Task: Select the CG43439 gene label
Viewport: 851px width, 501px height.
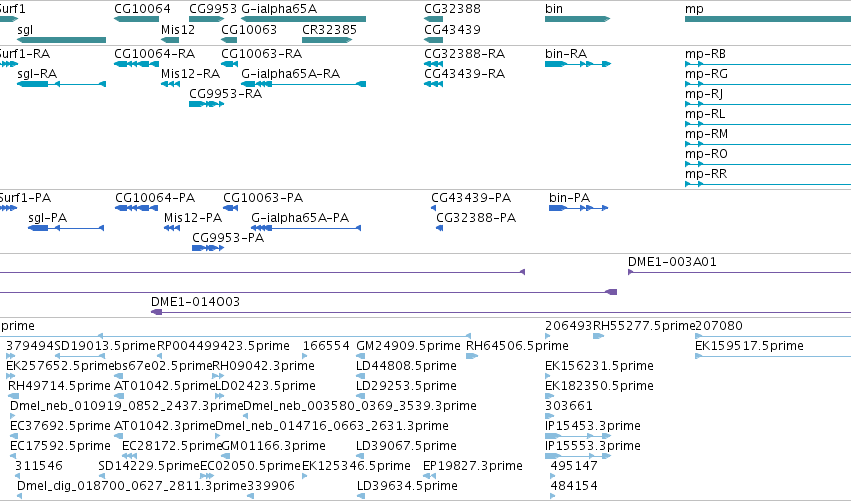Action: click(452, 29)
